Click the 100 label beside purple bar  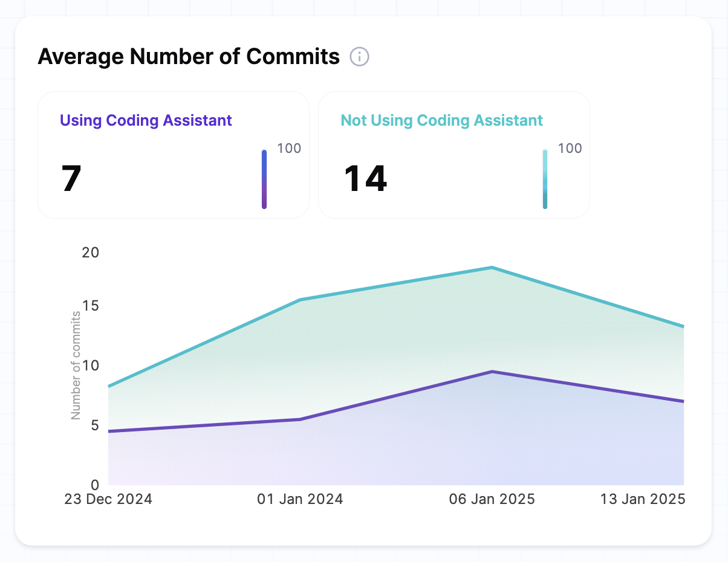click(288, 149)
